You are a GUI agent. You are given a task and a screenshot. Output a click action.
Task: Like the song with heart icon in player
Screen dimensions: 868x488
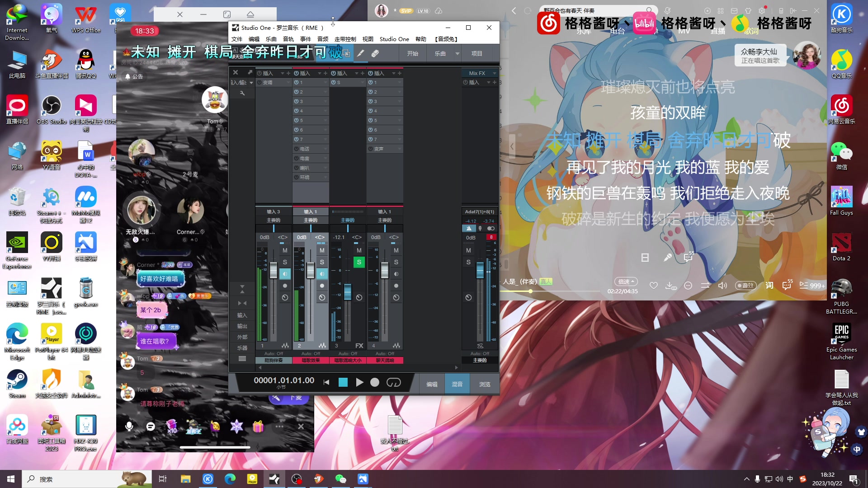tap(654, 286)
